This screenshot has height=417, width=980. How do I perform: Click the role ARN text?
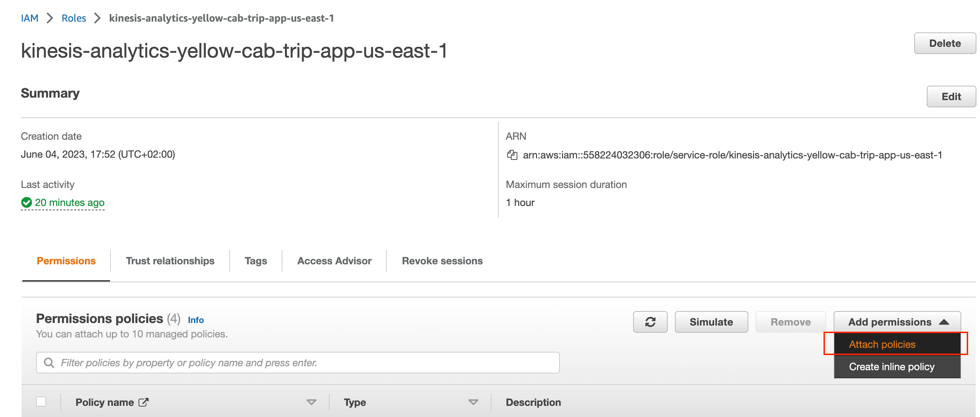(x=732, y=155)
